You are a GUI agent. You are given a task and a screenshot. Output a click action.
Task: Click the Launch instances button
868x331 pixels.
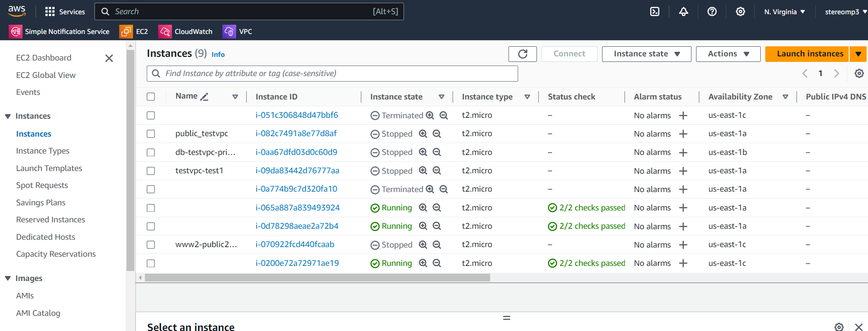pyautogui.click(x=807, y=54)
